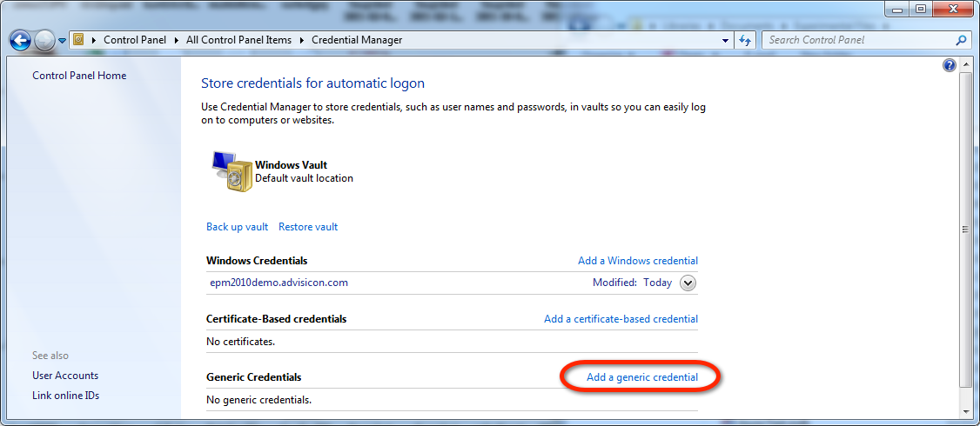Open the recent pages dropdown arrow

click(x=62, y=41)
